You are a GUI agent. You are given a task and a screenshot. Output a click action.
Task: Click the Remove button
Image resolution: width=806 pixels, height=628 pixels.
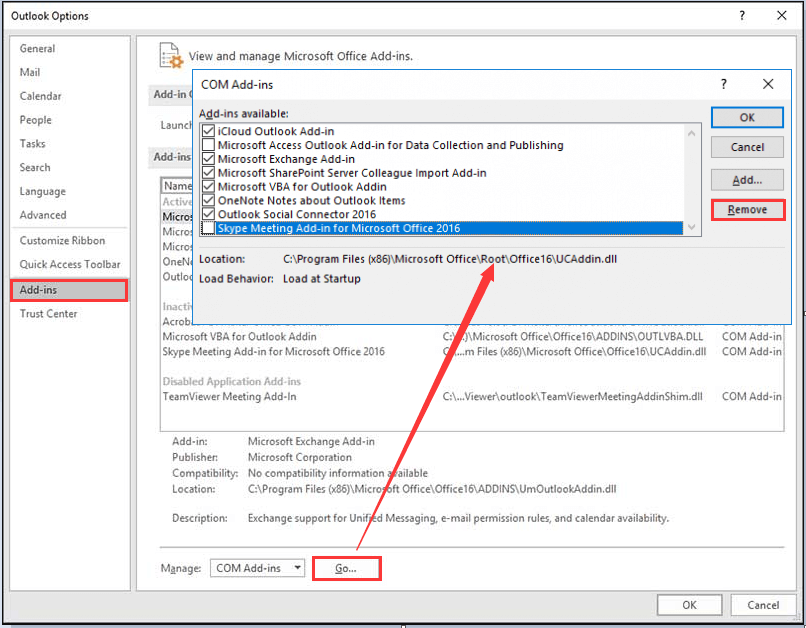coord(747,210)
